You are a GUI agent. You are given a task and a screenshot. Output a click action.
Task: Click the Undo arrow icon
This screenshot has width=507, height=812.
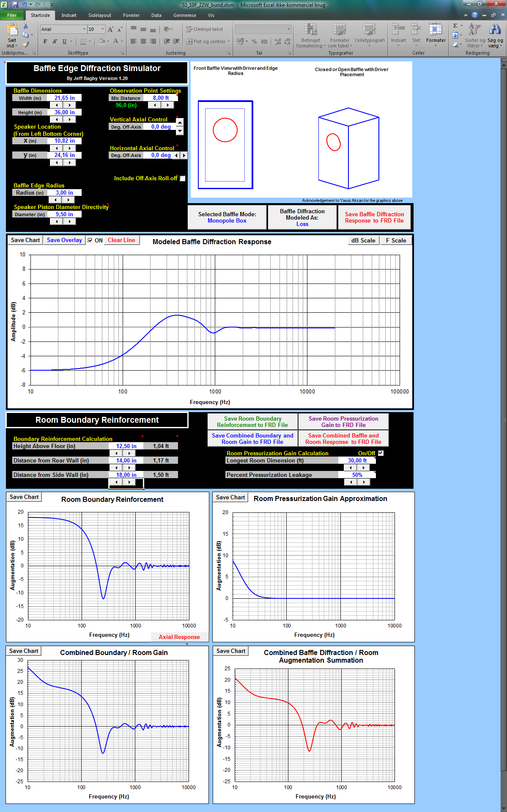click(x=24, y=5)
